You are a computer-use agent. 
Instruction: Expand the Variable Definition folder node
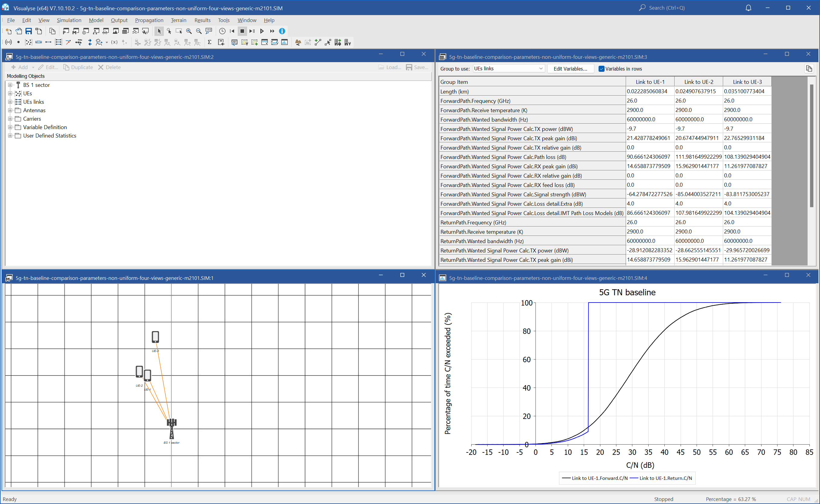click(x=10, y=127)
